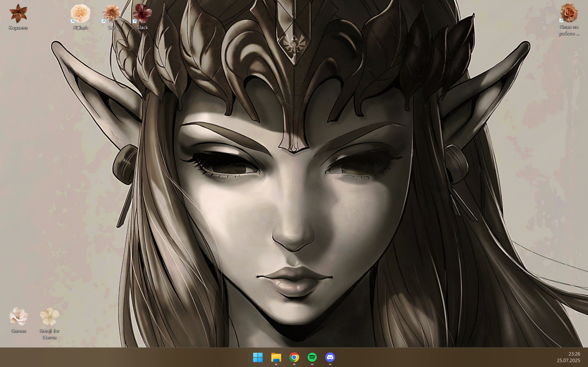Click the Emoji for Eterna text label
Screen dimensions: 588x367
pyautogui.click(x=50, y=334)
